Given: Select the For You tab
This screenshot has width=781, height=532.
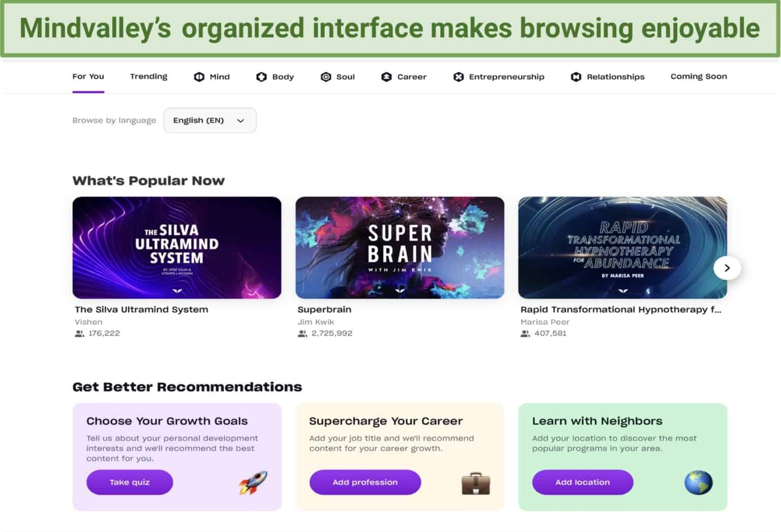Looking at the screenshot, I should [x=88, y=76].
